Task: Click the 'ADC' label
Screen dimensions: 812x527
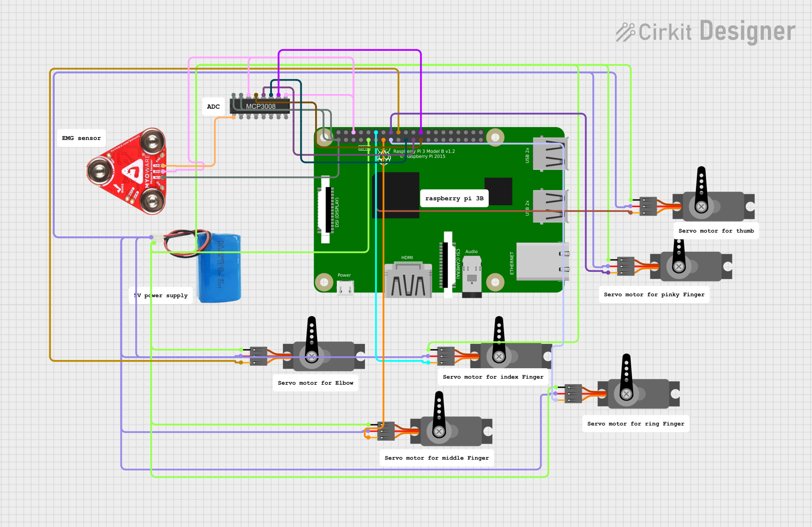Action: point(213,106)
